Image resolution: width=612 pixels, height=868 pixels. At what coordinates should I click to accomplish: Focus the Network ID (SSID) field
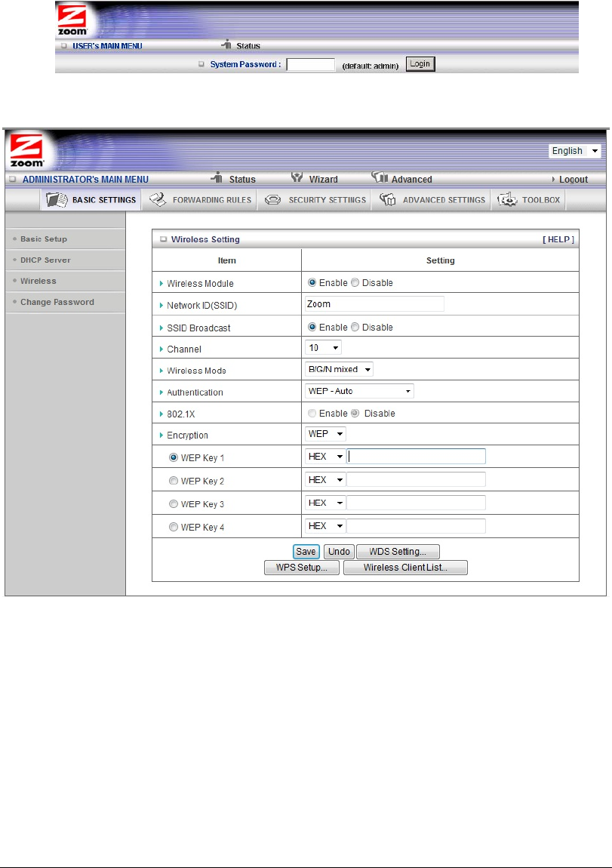click(374, 304)
